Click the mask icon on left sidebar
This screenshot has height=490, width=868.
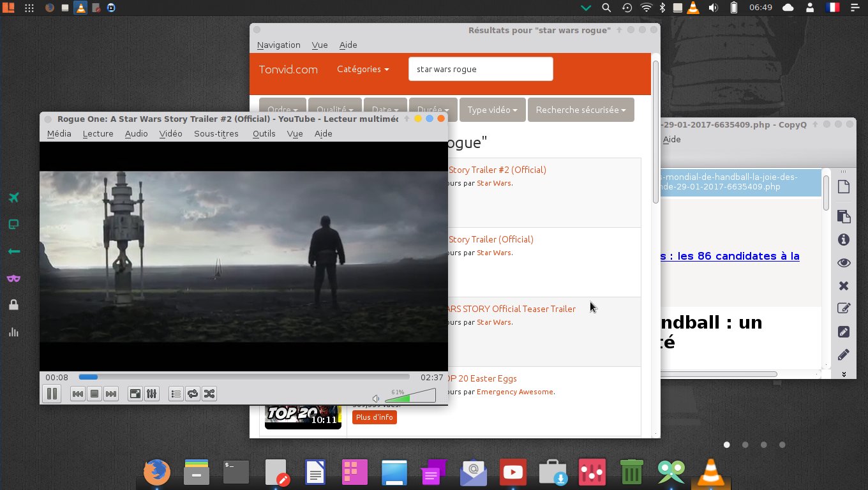click(x=13, y=278)
